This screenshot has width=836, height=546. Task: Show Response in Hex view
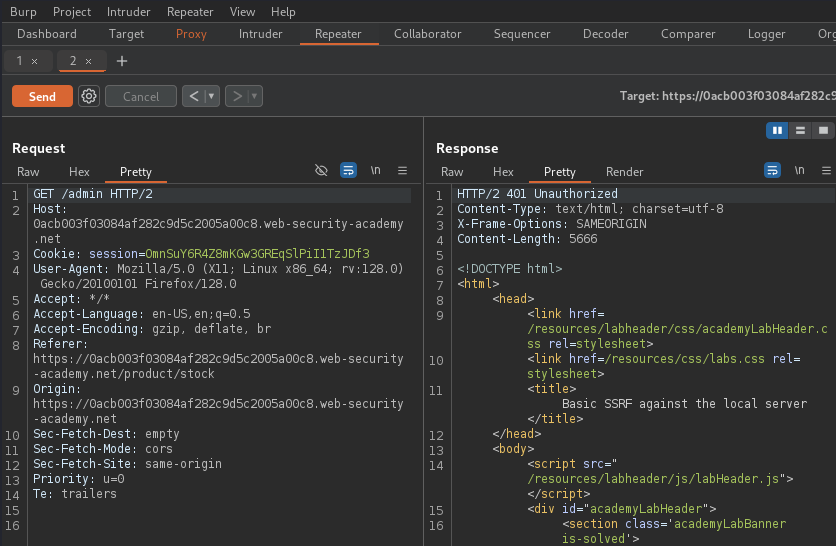[503, 172]
